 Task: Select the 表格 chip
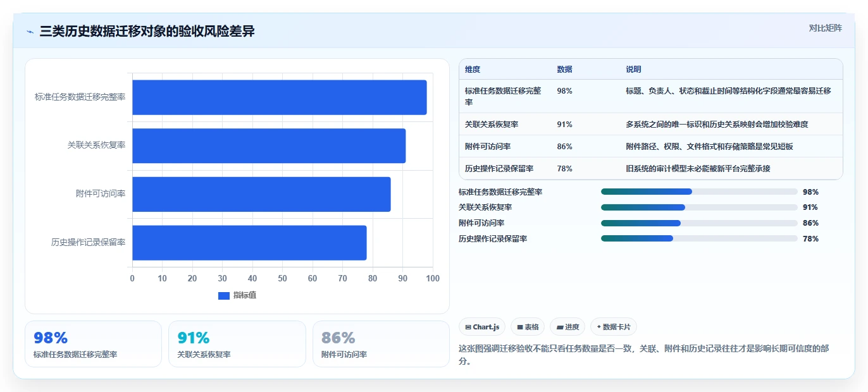coord(528,327)
